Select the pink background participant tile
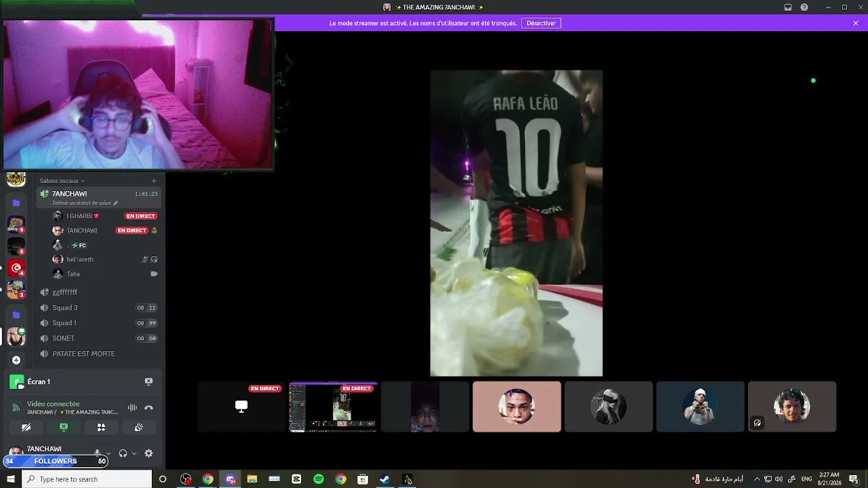The height and width of the screenshot is (488, 868). [x=517, y=407]
